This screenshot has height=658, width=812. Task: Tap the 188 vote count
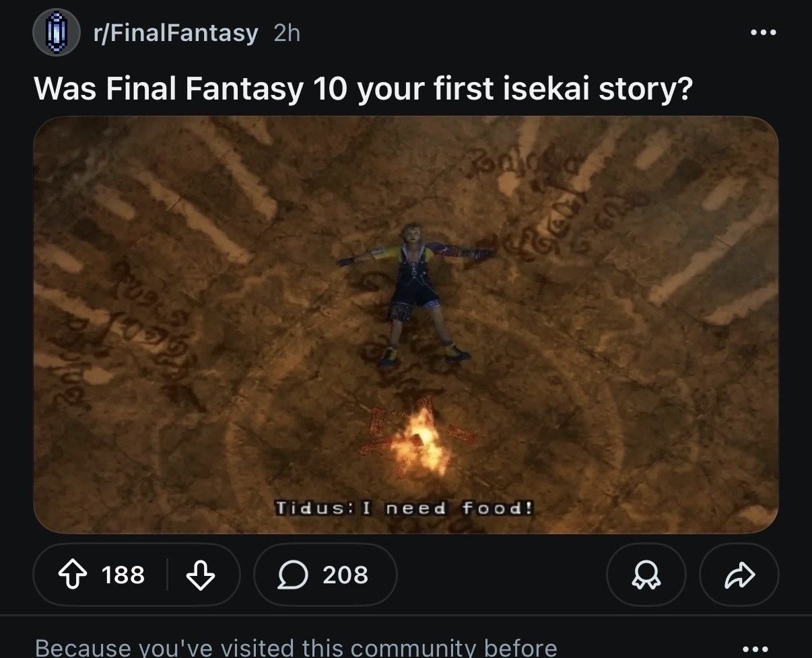[x=123, y=575]
